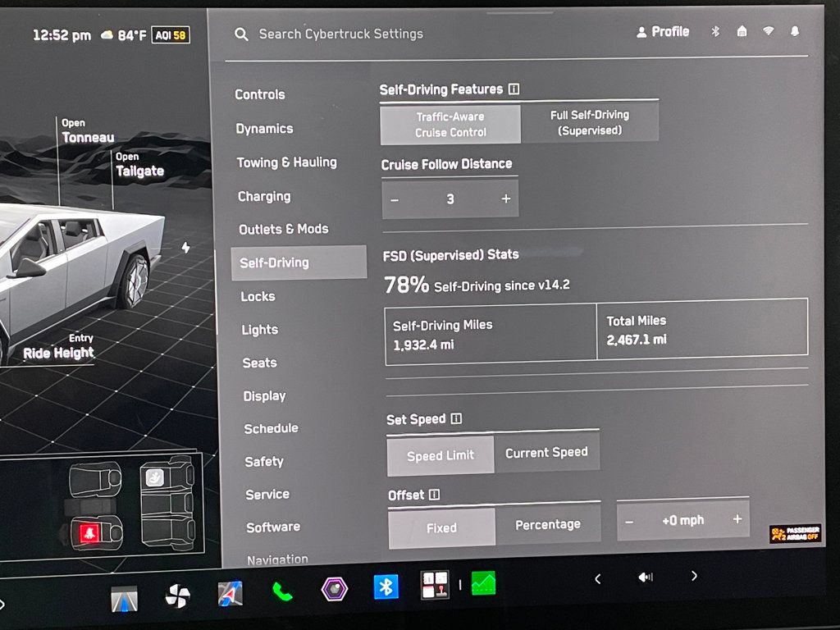
Task: Tap the 12:52 pm clock
Action: [x=62, y=36]
